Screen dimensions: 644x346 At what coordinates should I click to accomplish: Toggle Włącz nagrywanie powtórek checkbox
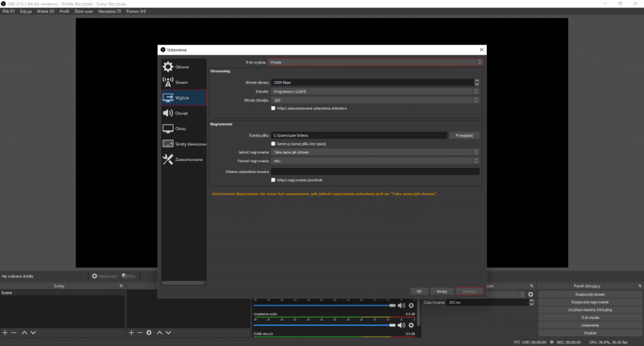[x=273, y=180]
